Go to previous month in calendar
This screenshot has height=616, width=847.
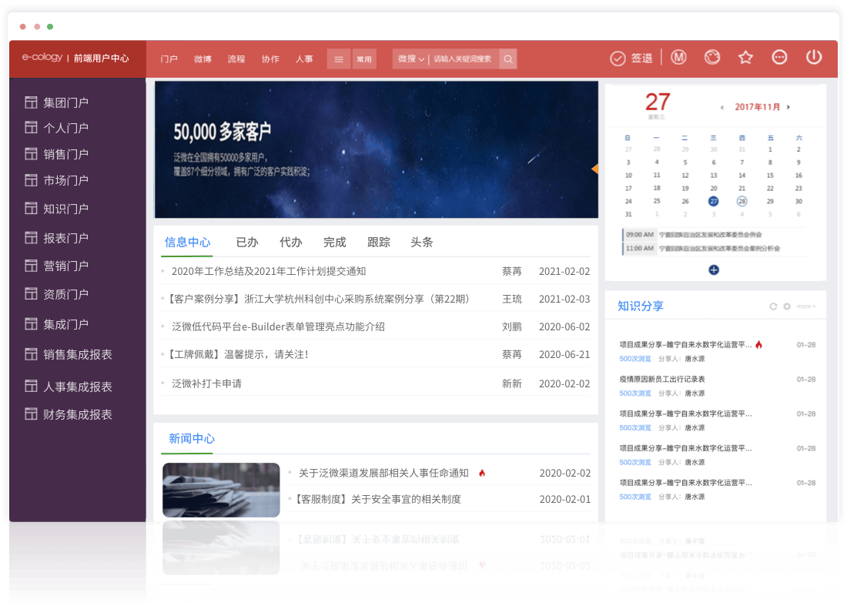[x=721, y=108]
